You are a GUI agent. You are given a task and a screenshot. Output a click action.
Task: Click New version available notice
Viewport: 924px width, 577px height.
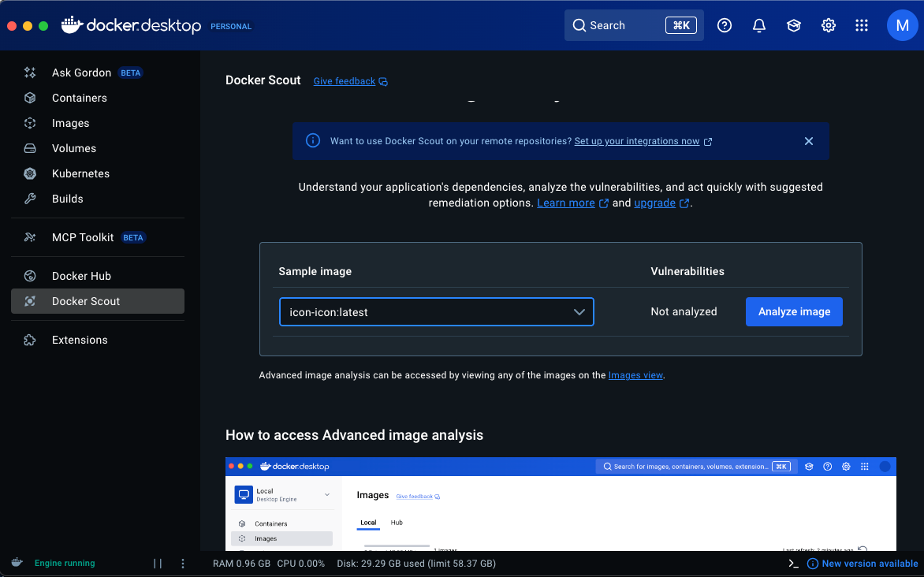click(x=863, y=564)
